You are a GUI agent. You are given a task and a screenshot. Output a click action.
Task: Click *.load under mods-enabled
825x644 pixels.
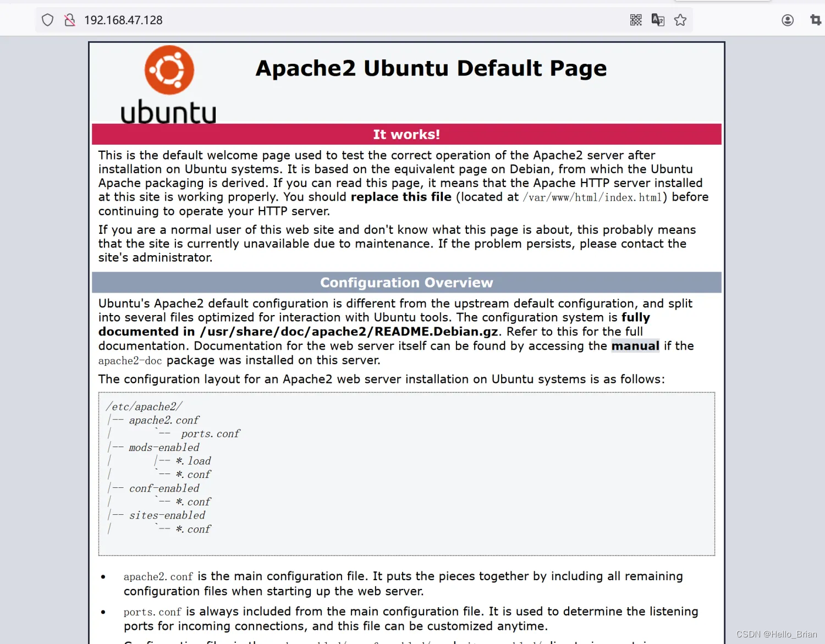tap(193, 461)
